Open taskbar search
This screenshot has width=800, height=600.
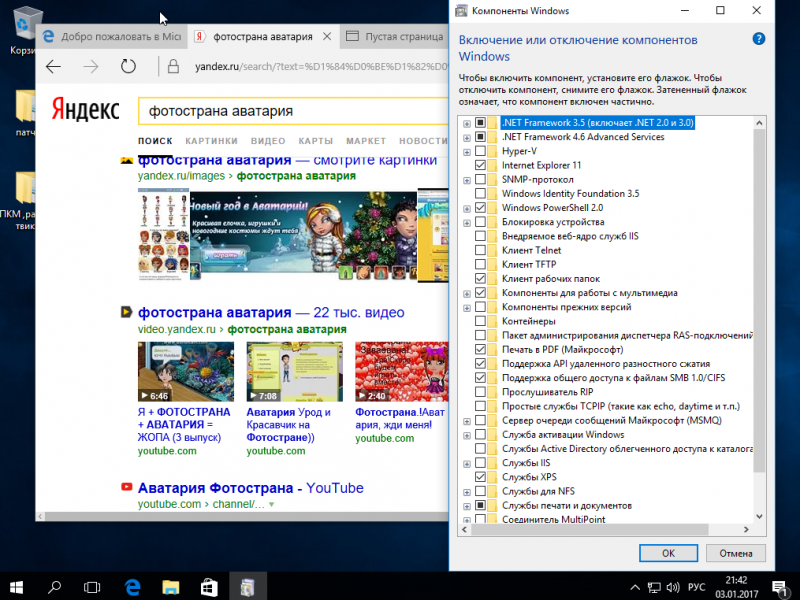pyautogui.click(x=54, y=587)
